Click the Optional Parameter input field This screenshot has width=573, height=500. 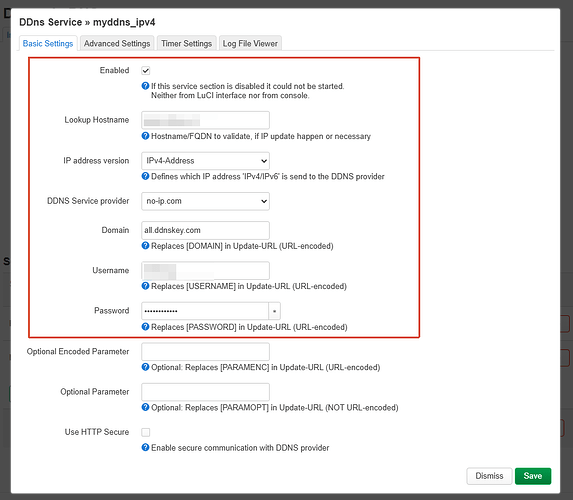point(205,392)
